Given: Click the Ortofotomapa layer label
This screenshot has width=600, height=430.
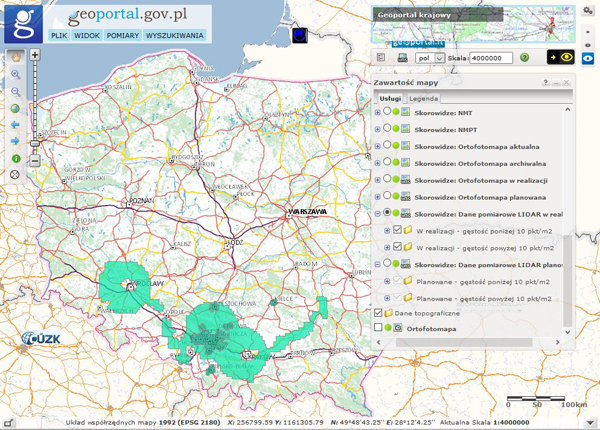Looking at the screenshot, I should click(431, 329).
